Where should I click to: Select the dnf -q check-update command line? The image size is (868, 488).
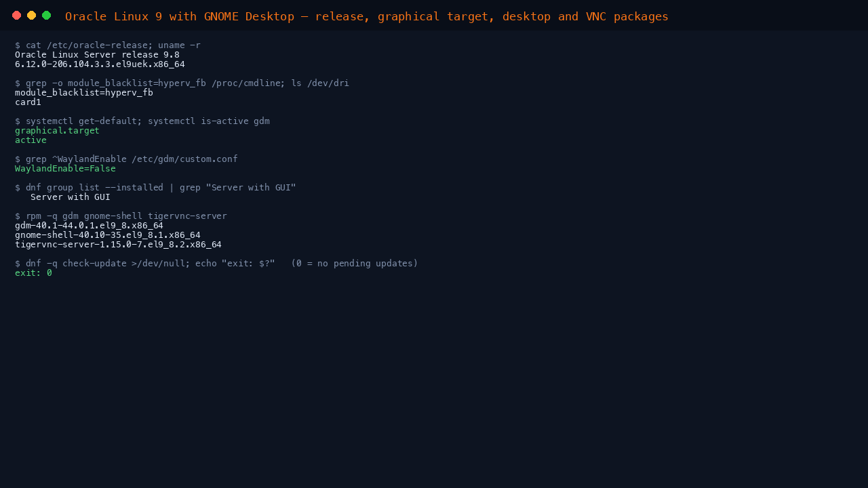[x=216, y=264]
